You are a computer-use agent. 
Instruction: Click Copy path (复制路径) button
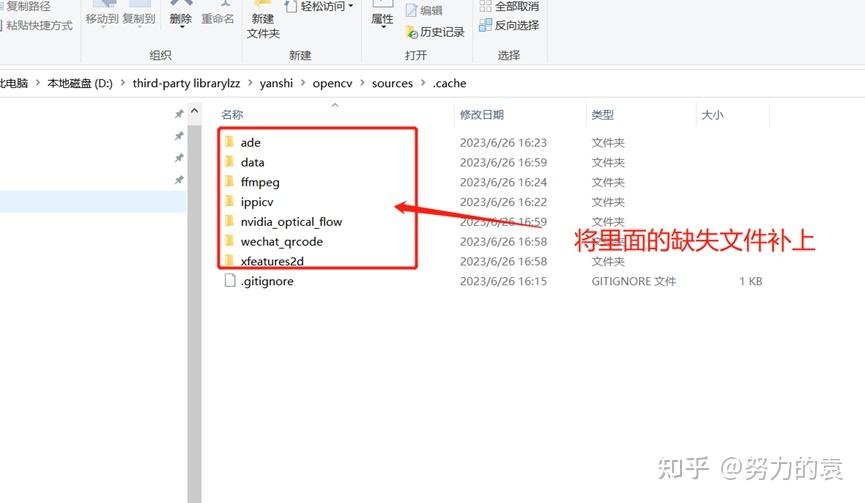point(25,6)
